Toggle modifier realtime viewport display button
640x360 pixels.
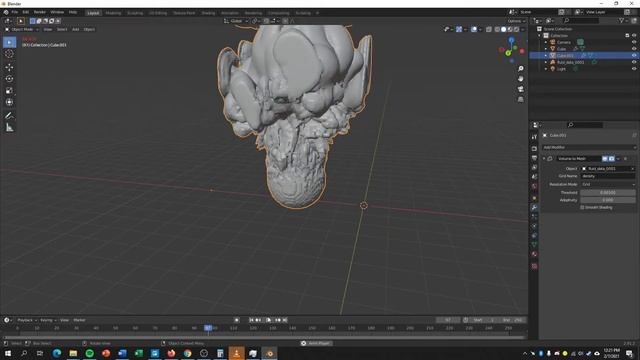tap(605, 158)
